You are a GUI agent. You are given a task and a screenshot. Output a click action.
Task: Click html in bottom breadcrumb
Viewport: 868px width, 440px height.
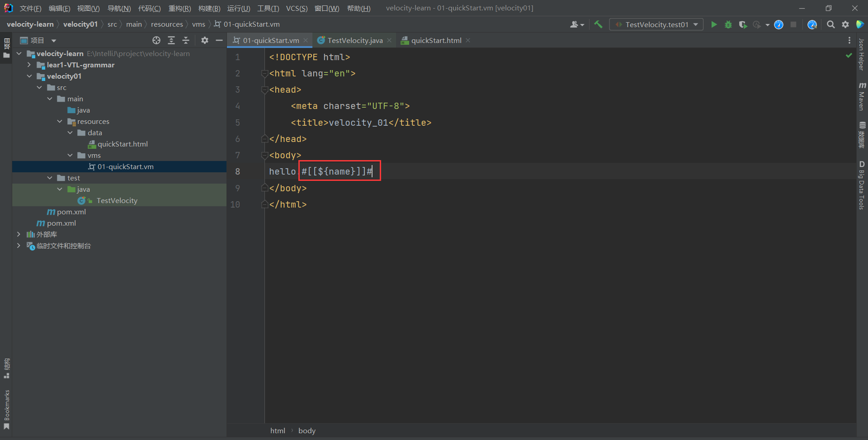pyautogui.click(x=278, y=431)
